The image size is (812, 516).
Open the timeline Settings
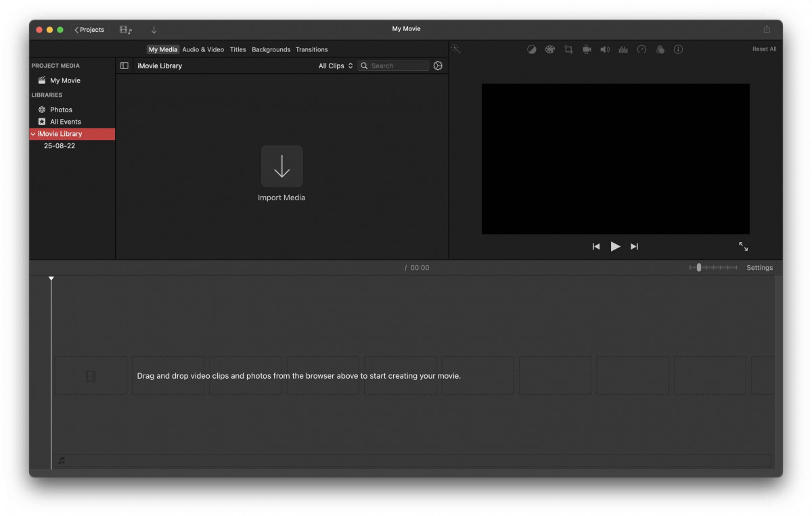759,267
